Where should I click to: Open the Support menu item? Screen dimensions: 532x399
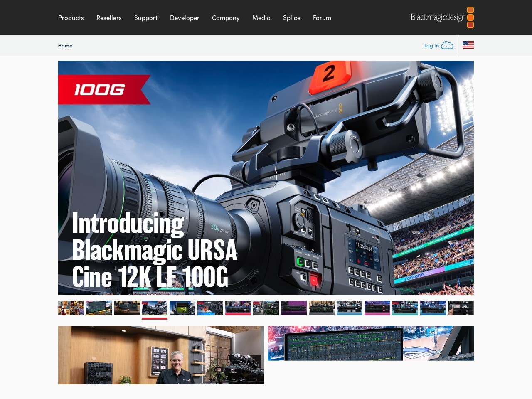point(146,18)
